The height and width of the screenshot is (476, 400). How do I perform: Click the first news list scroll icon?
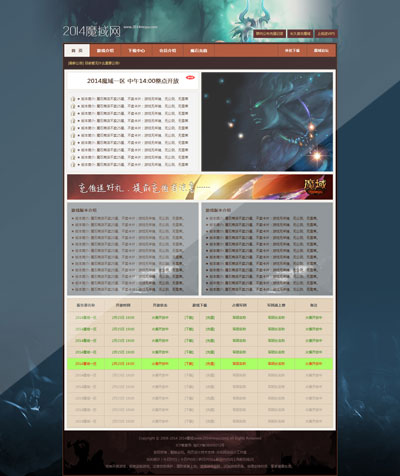tap(73, 99)
